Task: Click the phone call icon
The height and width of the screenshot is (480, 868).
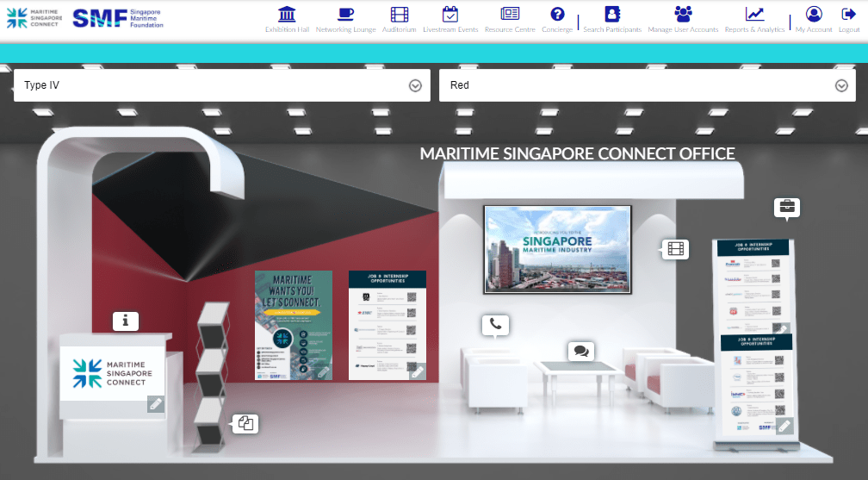Action: [495, 326]
